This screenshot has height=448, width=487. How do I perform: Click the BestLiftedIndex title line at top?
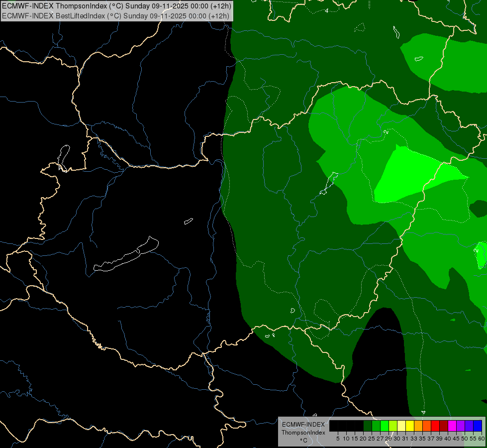click(x=115, y=15)
